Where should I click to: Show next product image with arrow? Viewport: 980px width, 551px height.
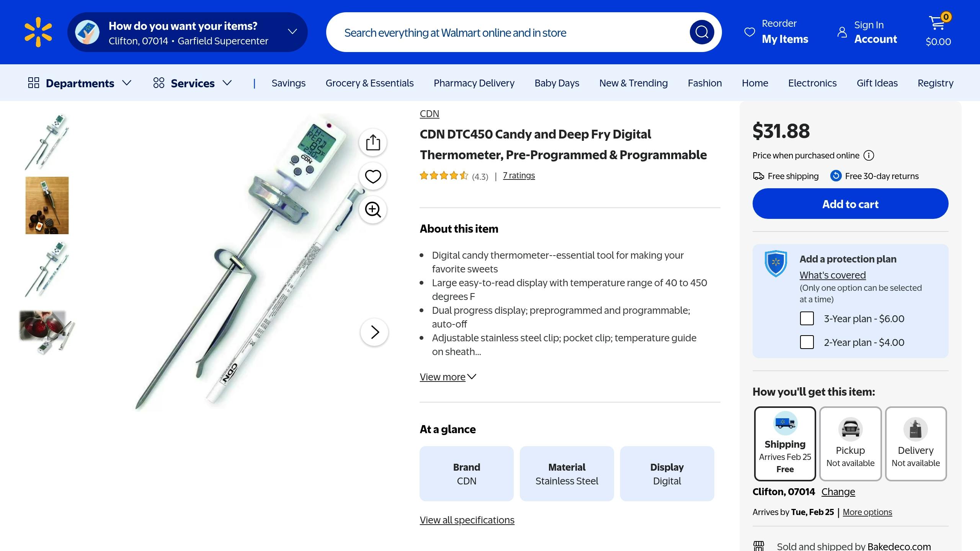tap(374, 332)
